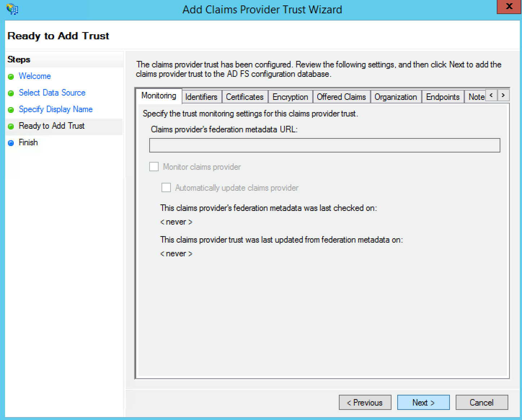Show the Offered Claims tab
The image size is (522, 420).
coord(341,97)
